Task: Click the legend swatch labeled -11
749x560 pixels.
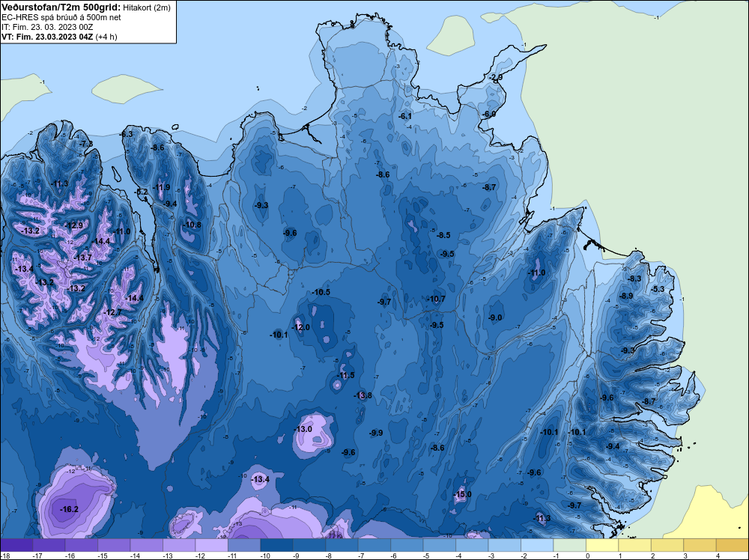Action: pos(244,545)
